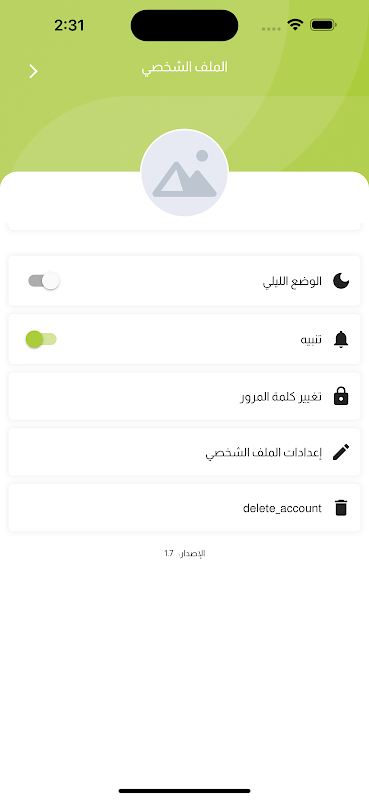Tap the profile picture placeholder avatar

[x=184, y=173]
